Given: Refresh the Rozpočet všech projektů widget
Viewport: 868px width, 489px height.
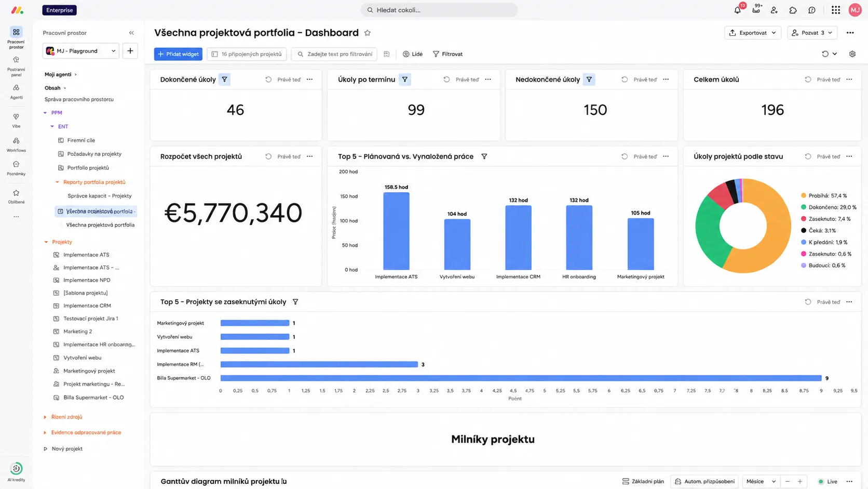Looking at the screenshot, I should (x=268, y=156).
